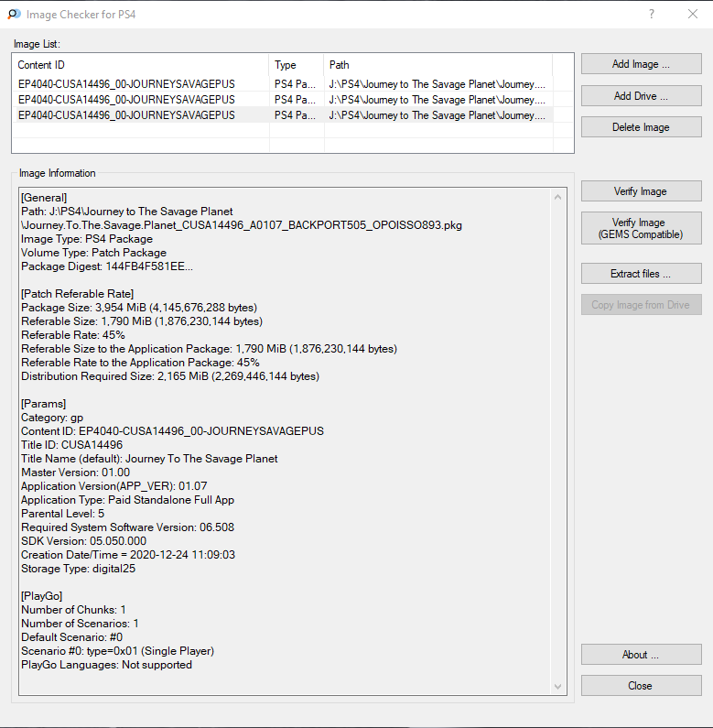Close the window with the X button
The image size is (713, 728).
(x=693, y=14)
